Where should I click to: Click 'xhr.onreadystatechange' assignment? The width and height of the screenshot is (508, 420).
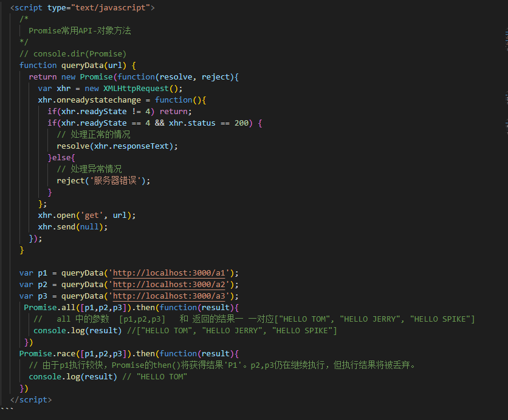pyautogui.click(x=122, y=100)
